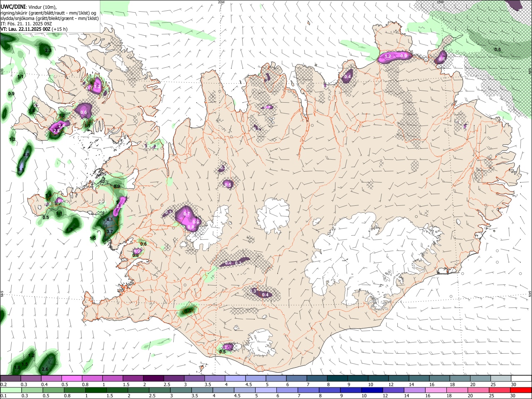Pick snow legend swatch between 9 and 10
This screenshot has height=399, width=532.
point(357,379)
